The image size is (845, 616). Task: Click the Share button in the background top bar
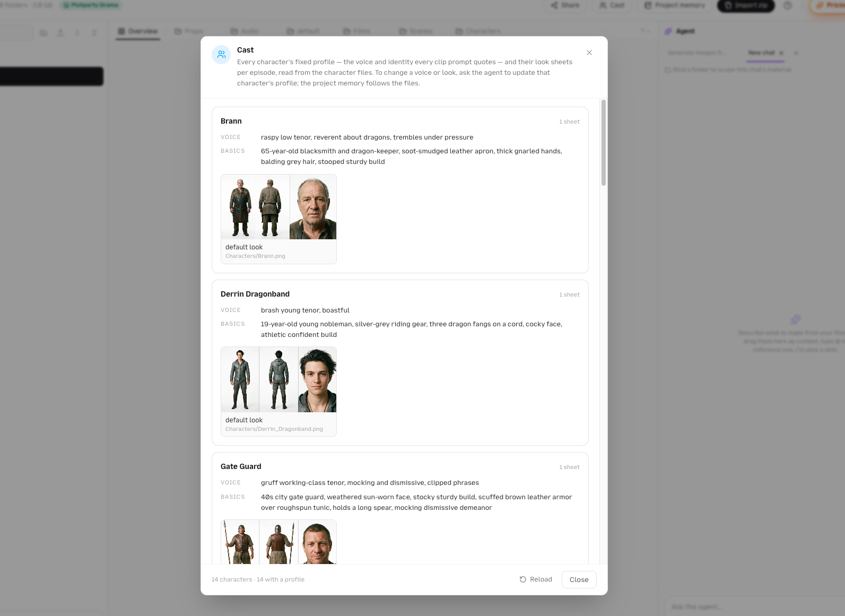[x=565, y=5]
